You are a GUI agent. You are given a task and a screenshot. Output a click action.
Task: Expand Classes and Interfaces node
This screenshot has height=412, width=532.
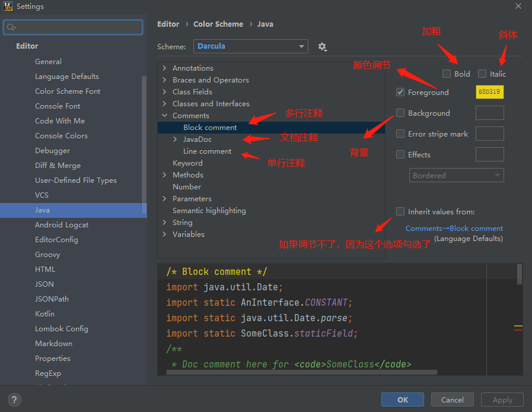click(x=164, y=104)
